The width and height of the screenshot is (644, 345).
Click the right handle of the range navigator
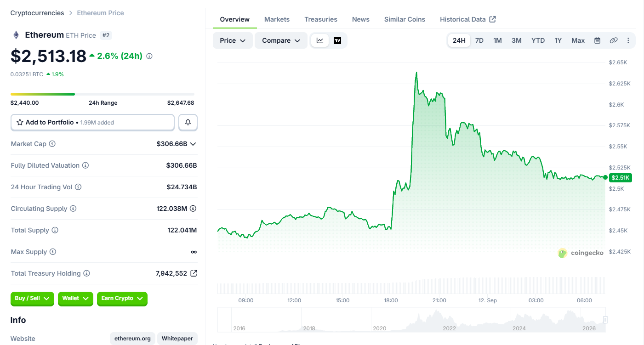point(605,320)
